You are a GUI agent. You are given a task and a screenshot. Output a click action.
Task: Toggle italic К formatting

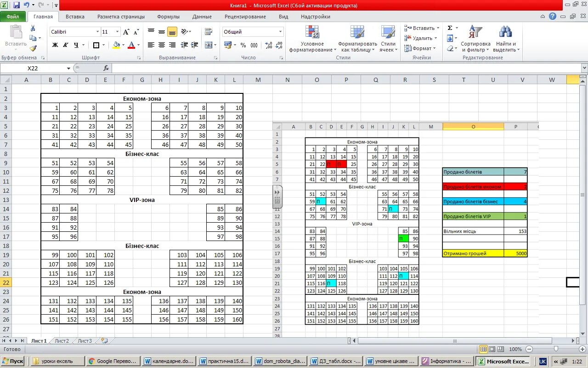point(66,45)
